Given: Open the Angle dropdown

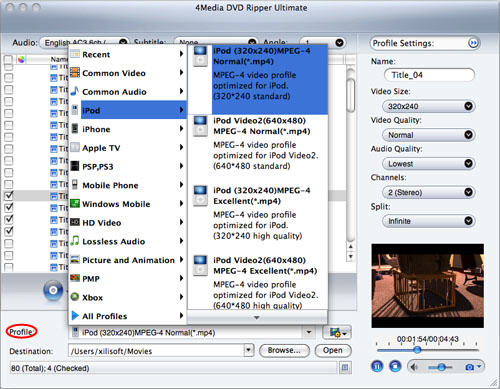Looking at the screenshot, I should click(322, 43).
